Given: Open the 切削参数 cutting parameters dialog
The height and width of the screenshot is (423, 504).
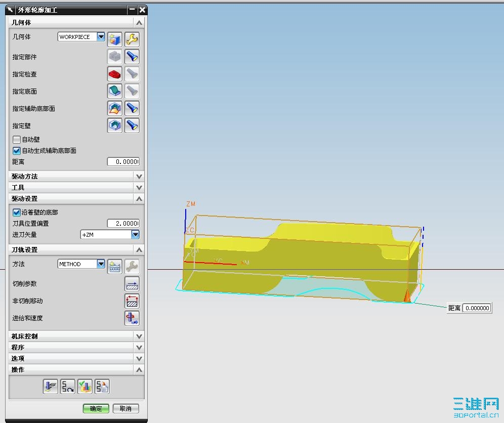Looking at the screenshot, I should [x=132, y=284].
